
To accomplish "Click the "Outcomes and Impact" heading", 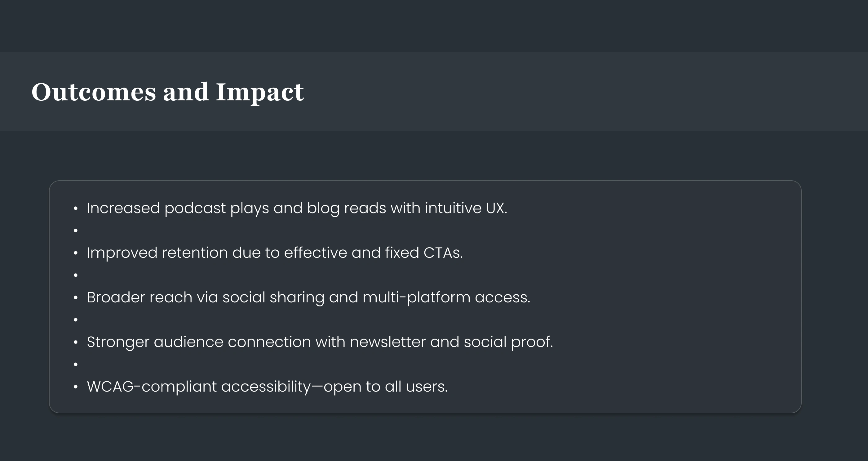I will [x=167, y=92].
